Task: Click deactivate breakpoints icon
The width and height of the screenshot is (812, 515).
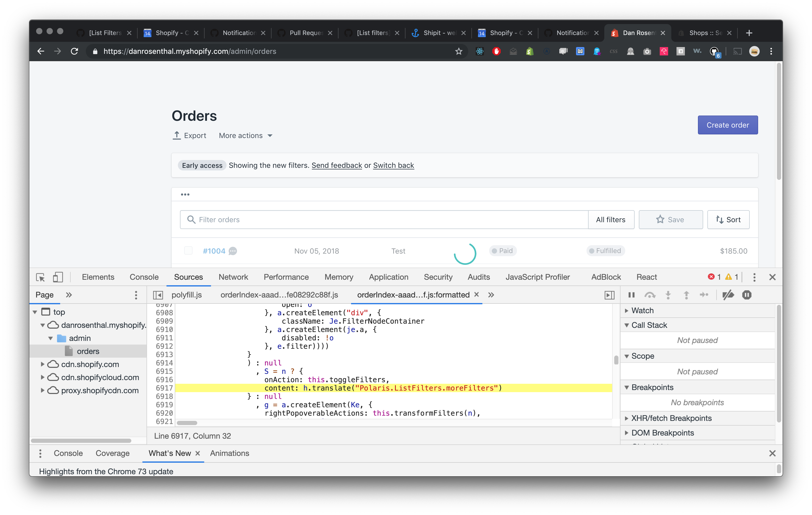Action: [x=728, y=295]
